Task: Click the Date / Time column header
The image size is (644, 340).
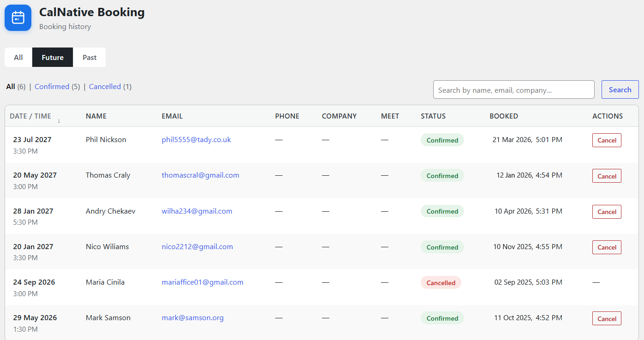Action: [x=30, y=116]
